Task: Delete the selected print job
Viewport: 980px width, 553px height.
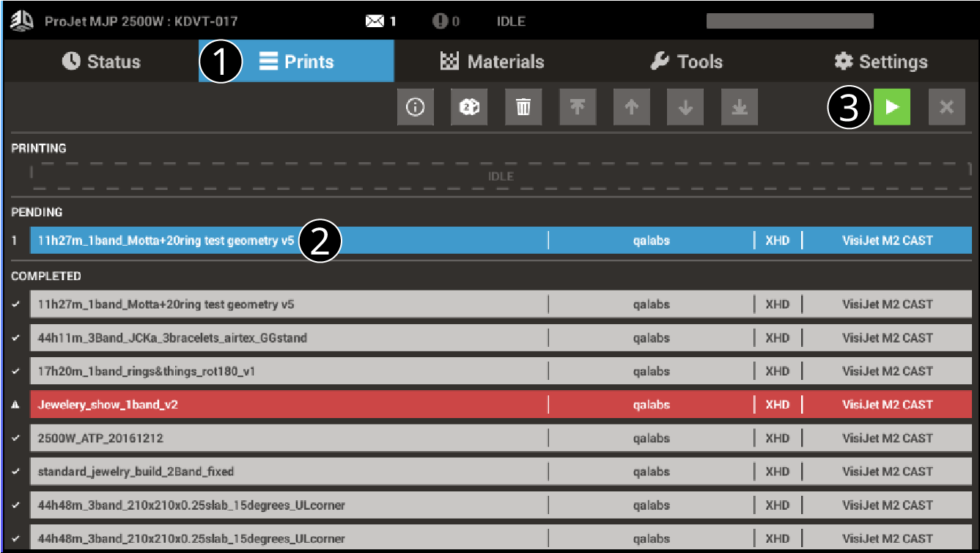Action: [523, 106]
